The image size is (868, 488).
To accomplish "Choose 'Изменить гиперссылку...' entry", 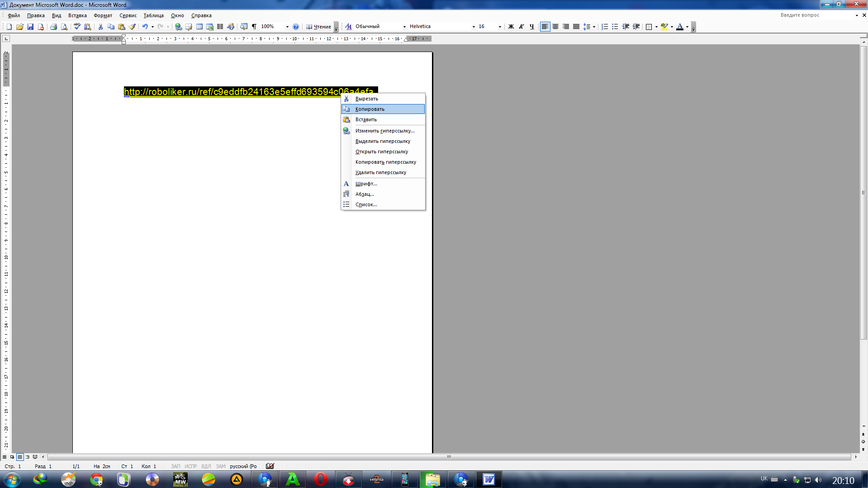I will click(383, 131).
